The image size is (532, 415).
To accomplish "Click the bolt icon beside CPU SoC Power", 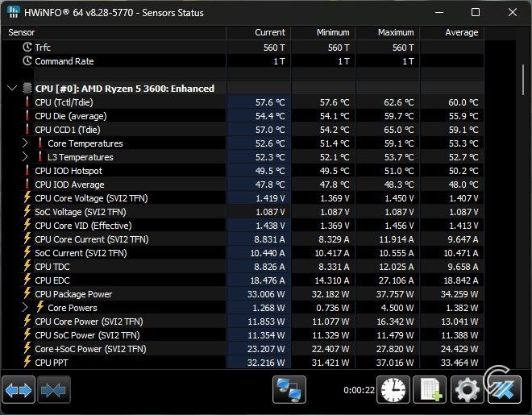I will click(27, 334).
